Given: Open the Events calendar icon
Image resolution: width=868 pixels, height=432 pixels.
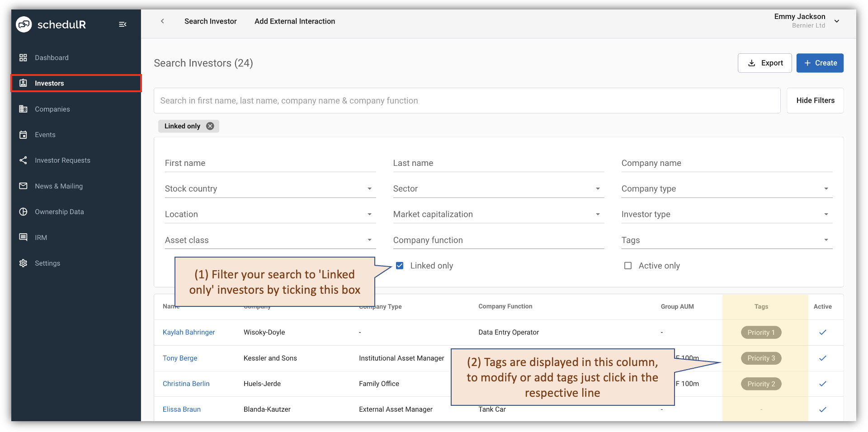Looking at the screenshot, I should pos(23,134).
